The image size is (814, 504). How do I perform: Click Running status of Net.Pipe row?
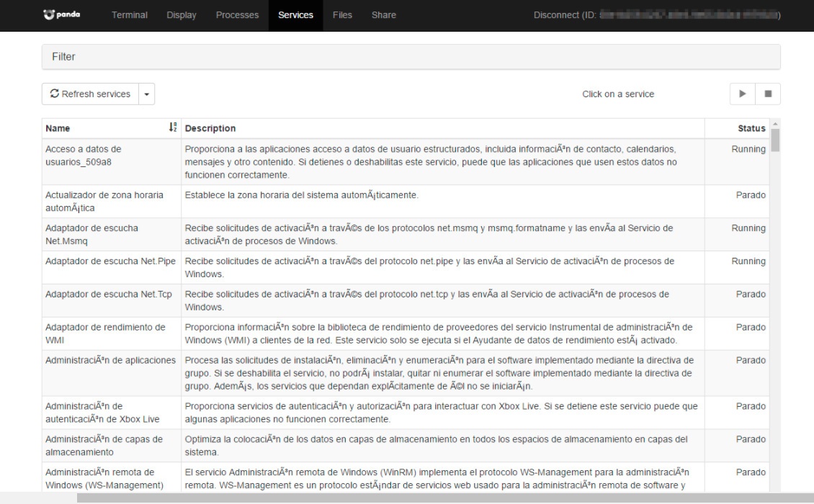[748, 261]
